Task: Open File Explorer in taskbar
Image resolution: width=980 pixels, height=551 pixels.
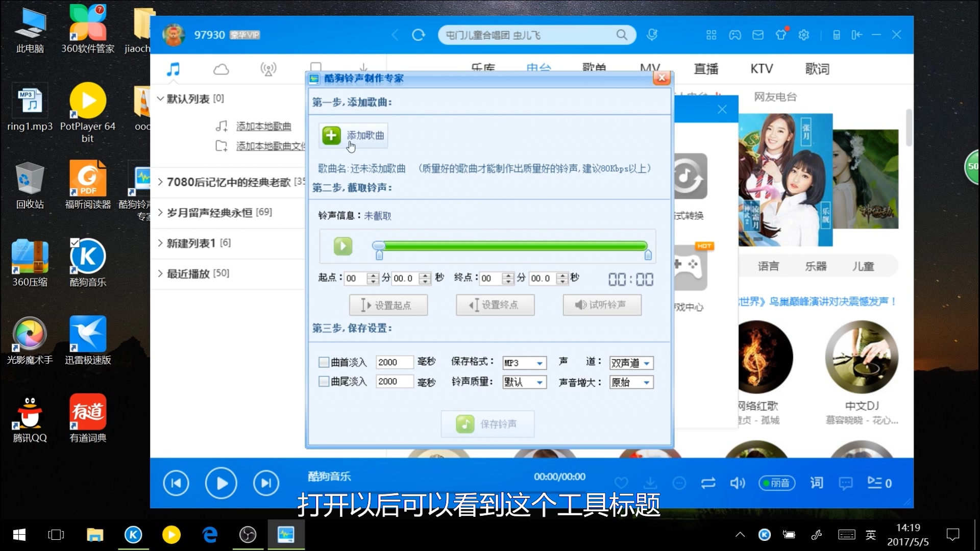Action: [x=95, y=535]
